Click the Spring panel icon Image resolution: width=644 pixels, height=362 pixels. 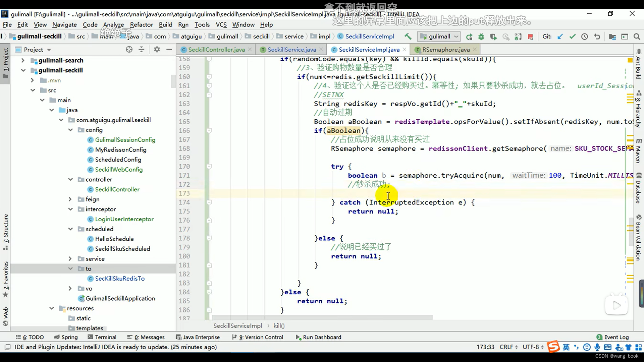point(70,337)
